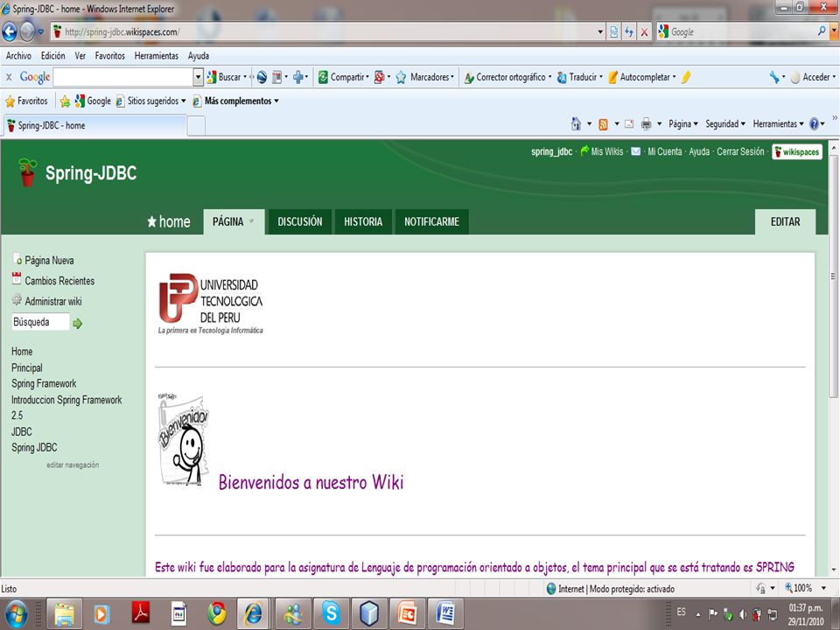Open the Ver menu

tap(80, 56)
